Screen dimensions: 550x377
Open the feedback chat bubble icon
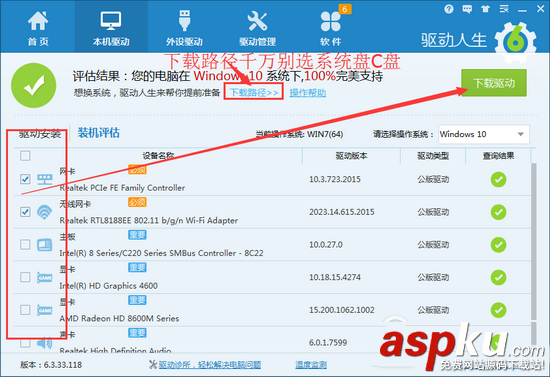tap(467, 9)
